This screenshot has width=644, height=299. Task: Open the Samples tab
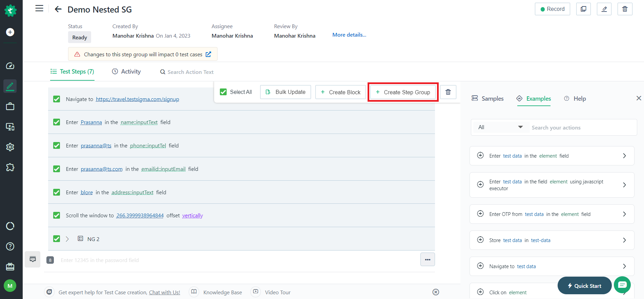point(487,98)
